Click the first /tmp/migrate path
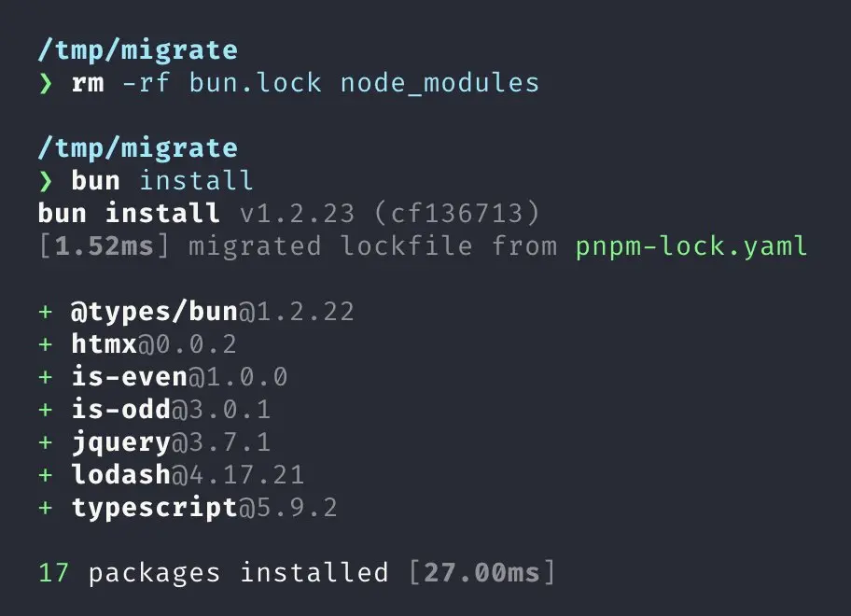The image size is (851, 616). click(x=138, y=50)
